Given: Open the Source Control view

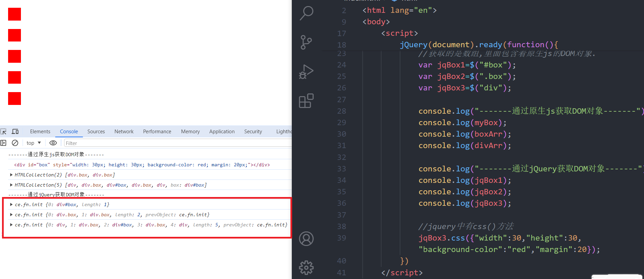Looking at the screenshot, I should tap(306, 43).
